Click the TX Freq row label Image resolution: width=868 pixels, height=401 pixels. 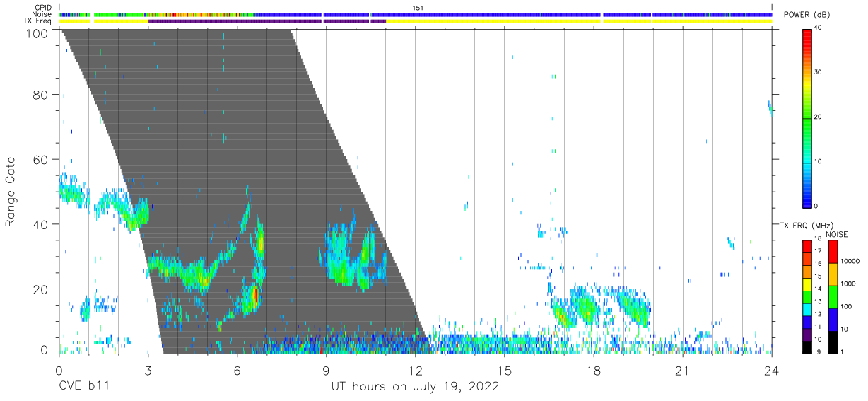pyautogui.click(x=37, y=21)
